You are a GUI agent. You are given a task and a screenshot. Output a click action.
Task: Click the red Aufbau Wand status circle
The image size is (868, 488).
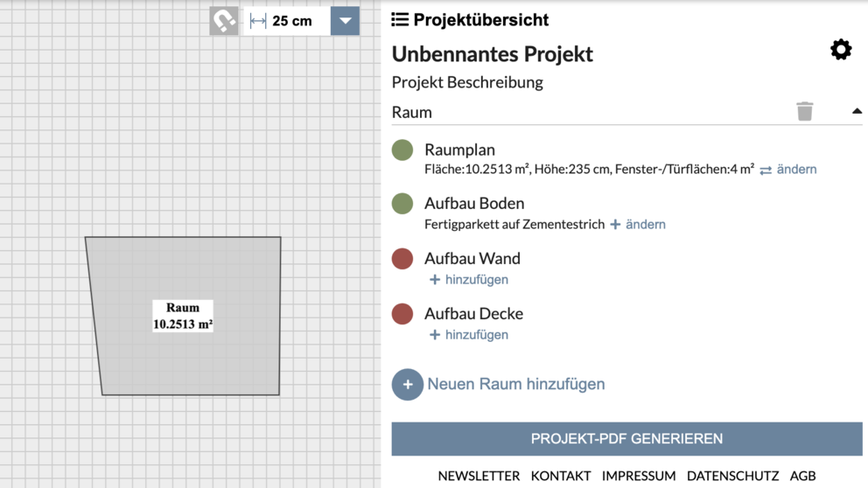pos(402,258)
